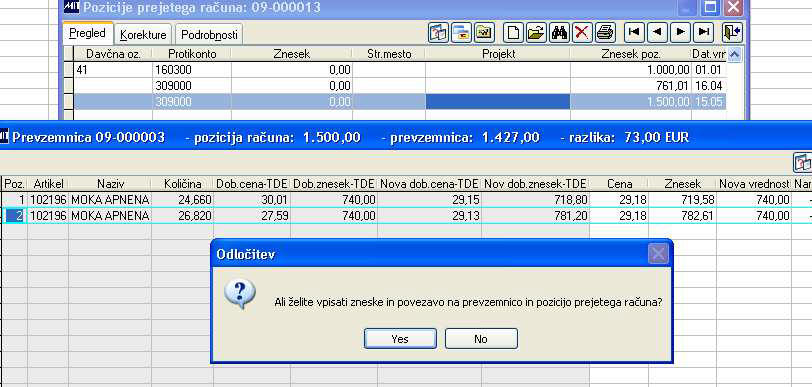Delete position with the red X icon
The height and width of the screenshot is (387, 812).
point(582,33)
